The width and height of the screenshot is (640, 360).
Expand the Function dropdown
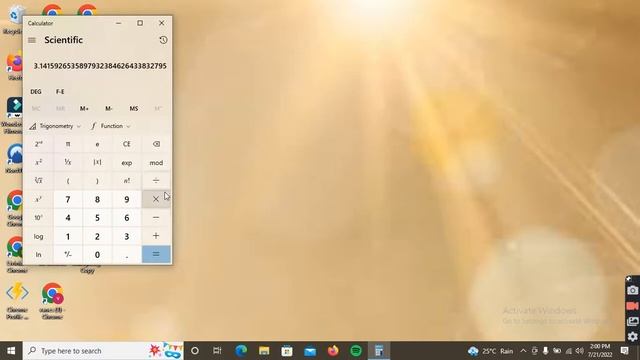[x=111, y=126]
